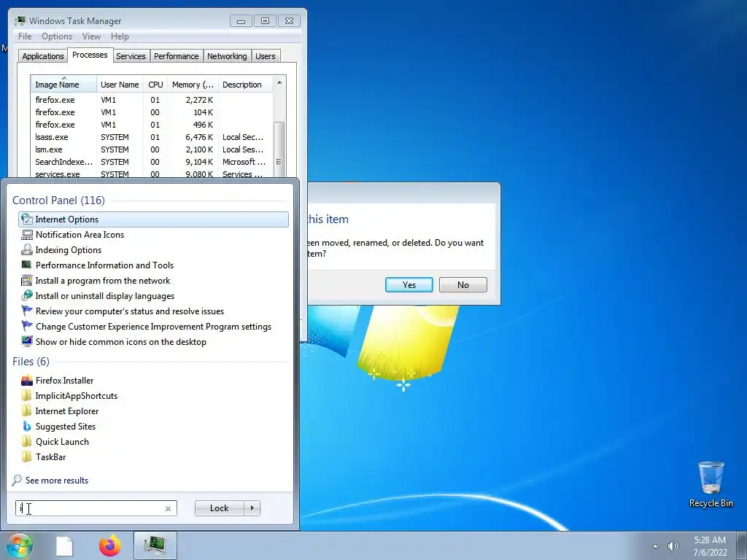The height and width of the screenshot is (560, 747).
Task: Open Performance Information and Tools
Action: pos(153,265)
